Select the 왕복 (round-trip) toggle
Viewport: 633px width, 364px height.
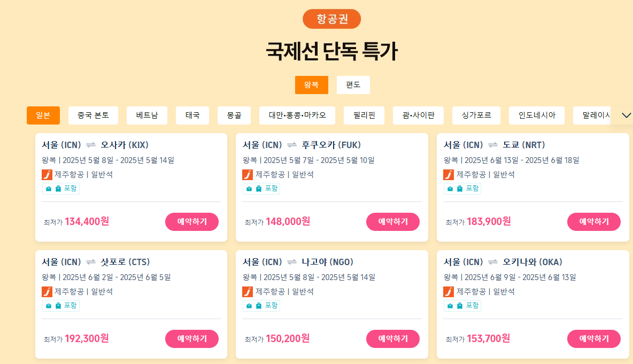click(312, 84)
